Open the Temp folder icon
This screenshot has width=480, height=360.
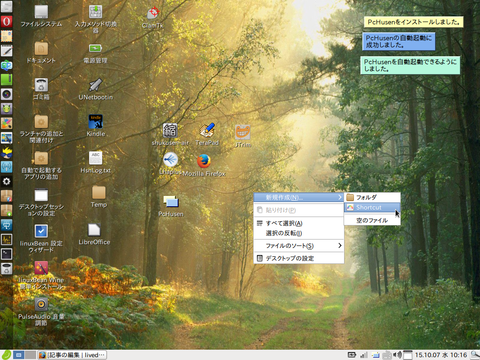coord(99,193)
